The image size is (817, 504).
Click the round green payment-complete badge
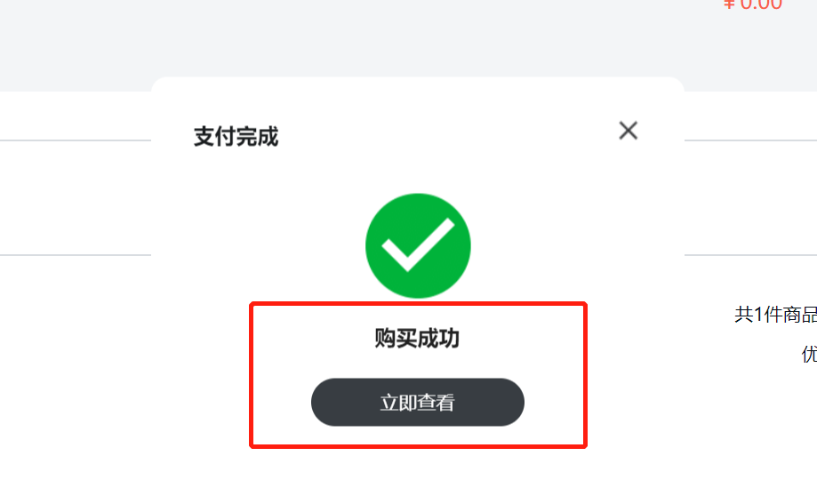(418, 245)
